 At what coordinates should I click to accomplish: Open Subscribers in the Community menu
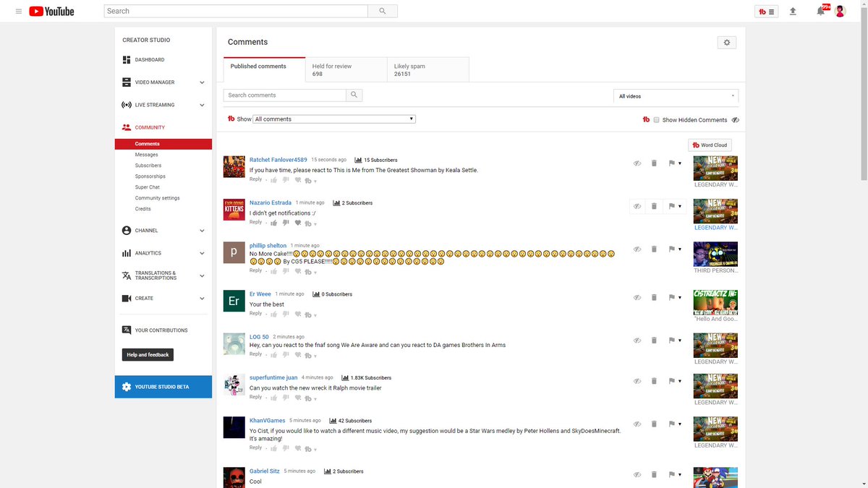point(148,166)
